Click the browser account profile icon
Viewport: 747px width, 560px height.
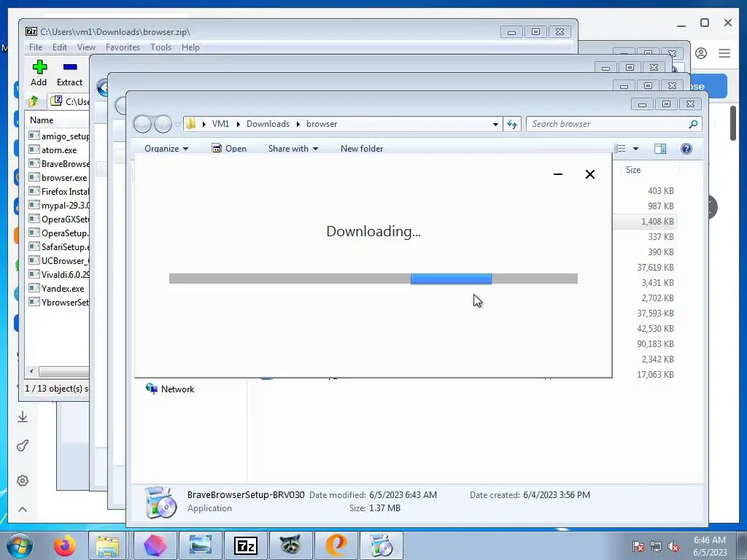(701, 52)
